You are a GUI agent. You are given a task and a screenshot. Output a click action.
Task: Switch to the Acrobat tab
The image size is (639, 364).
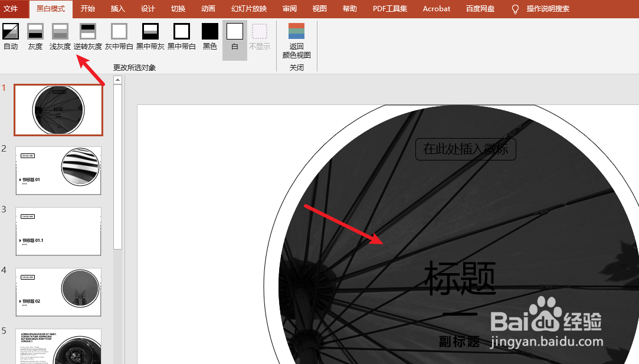[437, 9]
